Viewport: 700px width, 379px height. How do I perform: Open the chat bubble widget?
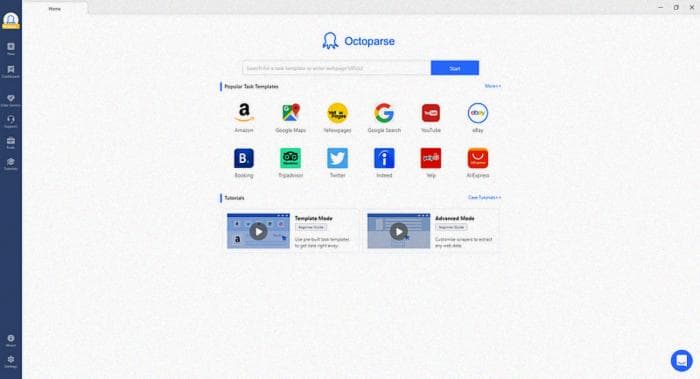pos(682,360)
